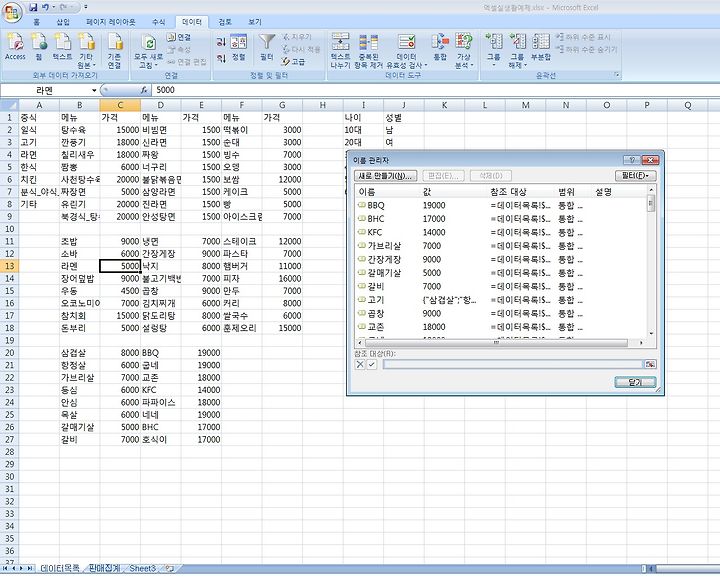Screen dimensions: 720x586
Task: Open the Sort dialog icon
Action: click(239, 47)
